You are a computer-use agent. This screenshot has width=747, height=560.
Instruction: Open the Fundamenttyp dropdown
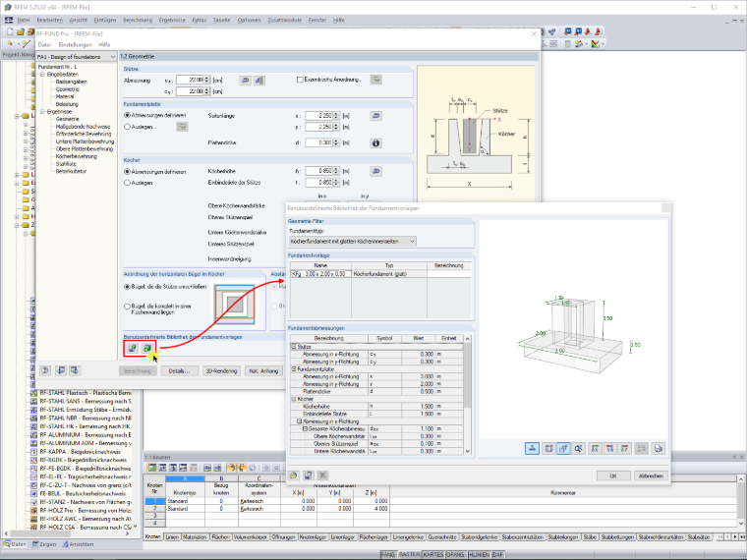pos(412,242)
